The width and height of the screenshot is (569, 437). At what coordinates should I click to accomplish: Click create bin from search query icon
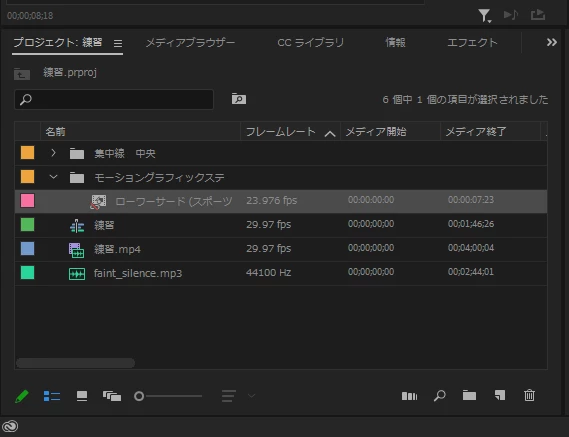point(239,99)
